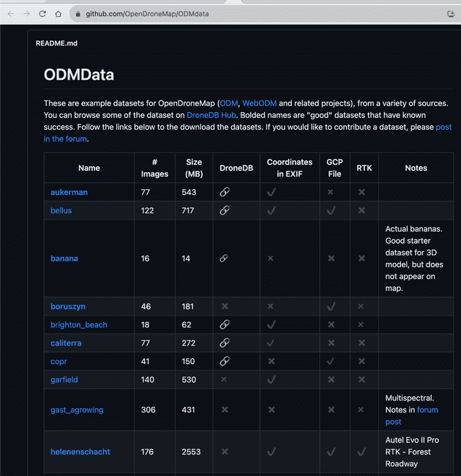Image resolution: width=461 pixels, height=476 pixels.
Task: Reload the page with the refresh icon
Action: pyautogui.click(x=42, y=14)
